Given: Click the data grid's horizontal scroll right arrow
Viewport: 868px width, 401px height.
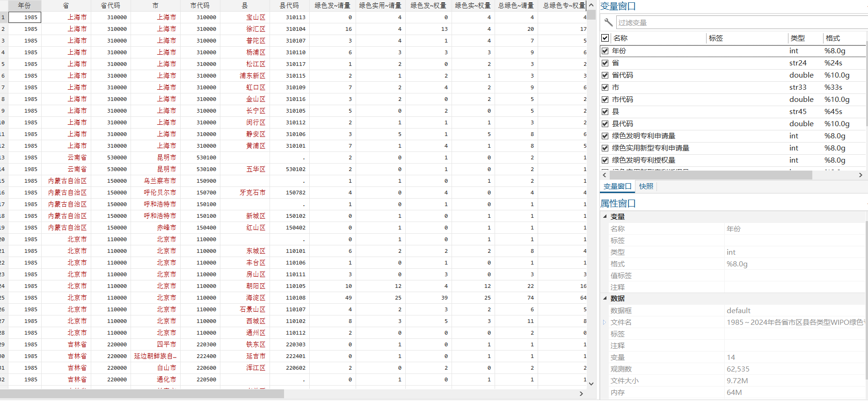Looking at the screenshot, I should 581,394.
